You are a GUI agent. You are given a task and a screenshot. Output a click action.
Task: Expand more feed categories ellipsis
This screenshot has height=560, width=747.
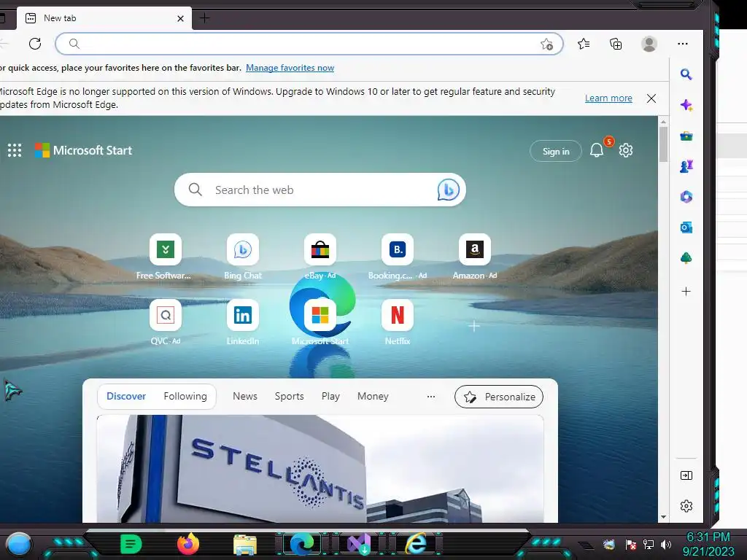point(431,397)
